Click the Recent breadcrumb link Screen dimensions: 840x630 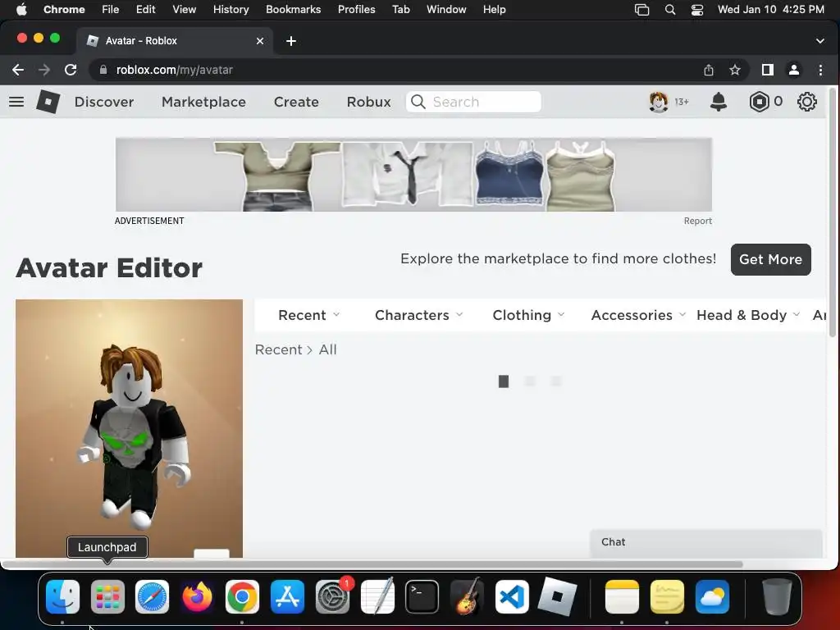click(279, 349)
